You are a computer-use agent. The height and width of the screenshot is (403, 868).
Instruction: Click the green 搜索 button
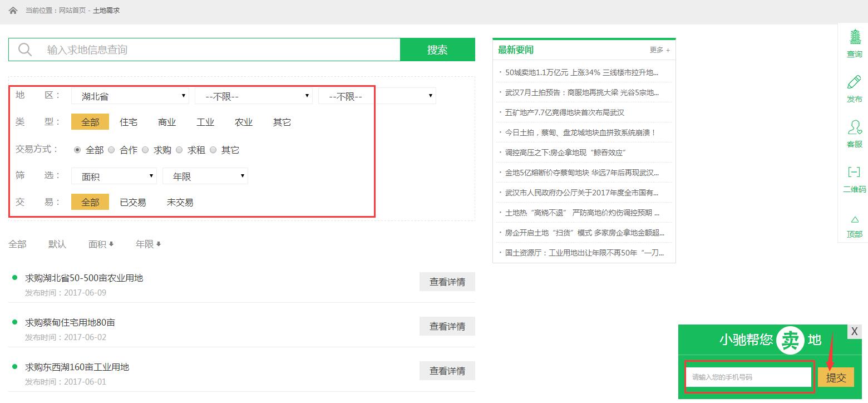[x=437, y=50]
